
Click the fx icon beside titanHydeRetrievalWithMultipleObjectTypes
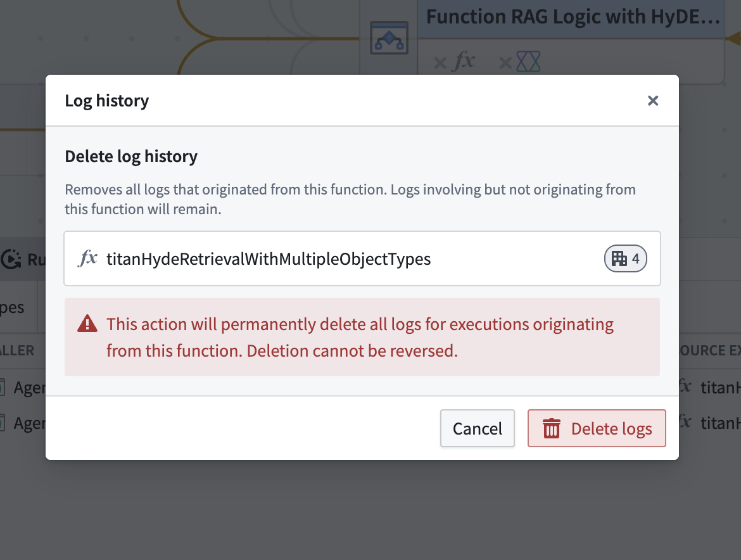pos(88,258)
